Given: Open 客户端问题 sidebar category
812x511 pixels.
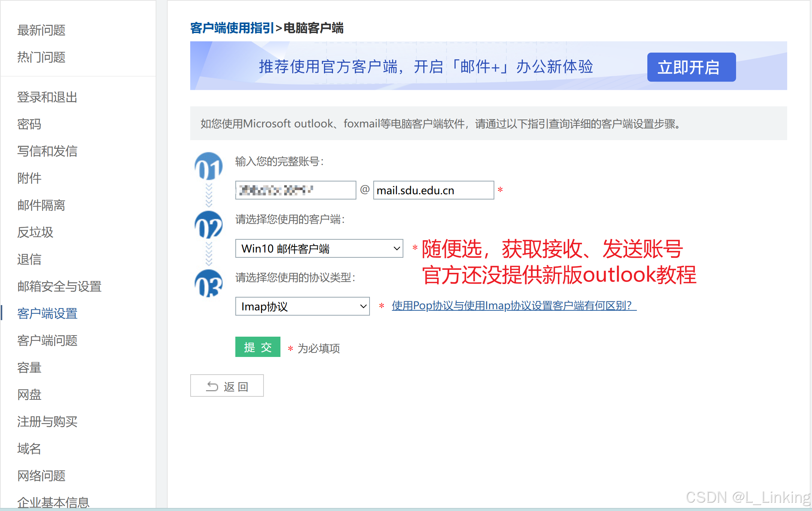Looking at the screenshot, I should coord(47,340).
